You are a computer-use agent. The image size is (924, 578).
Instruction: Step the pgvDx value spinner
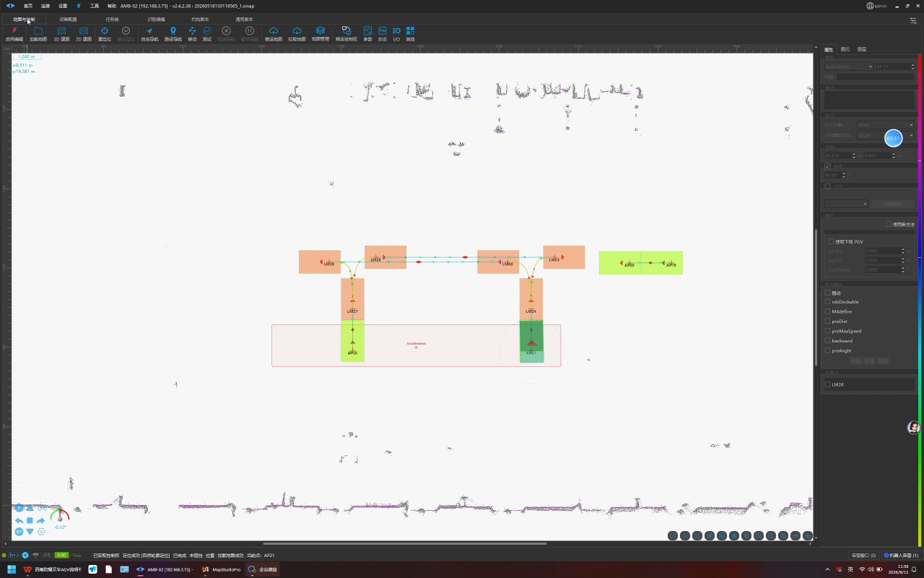(902, 251)
